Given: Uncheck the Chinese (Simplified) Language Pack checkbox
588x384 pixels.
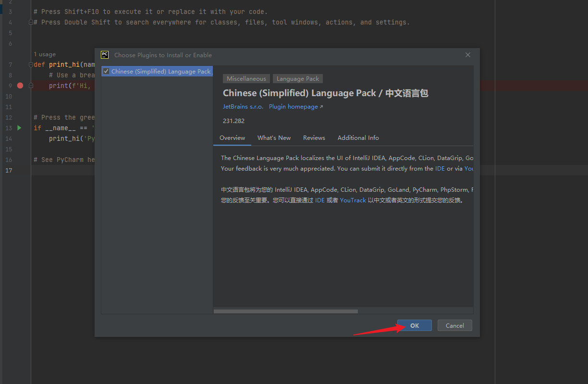Looking at the screenshot, I should tap(106, 71).
